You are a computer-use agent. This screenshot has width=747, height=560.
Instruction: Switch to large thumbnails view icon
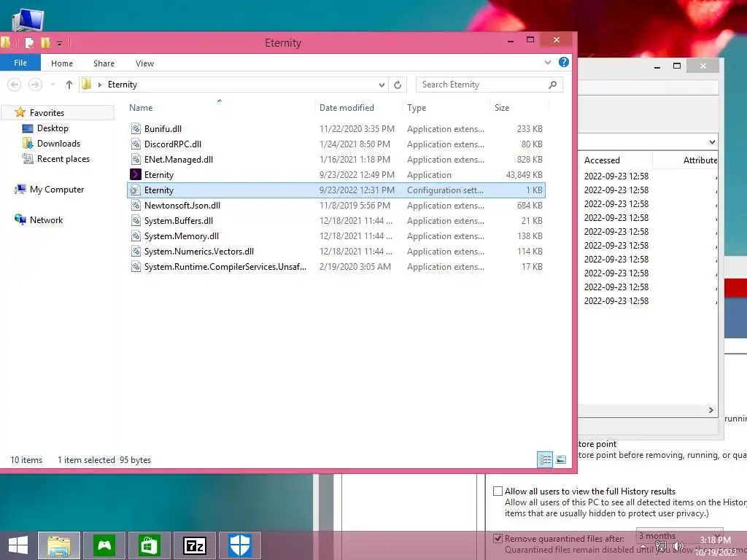coord(561,459)
